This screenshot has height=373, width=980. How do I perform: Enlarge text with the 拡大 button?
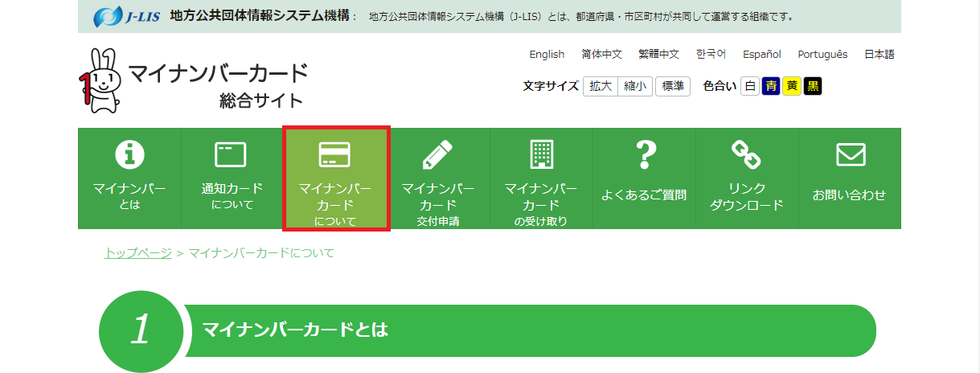point(601,86)
